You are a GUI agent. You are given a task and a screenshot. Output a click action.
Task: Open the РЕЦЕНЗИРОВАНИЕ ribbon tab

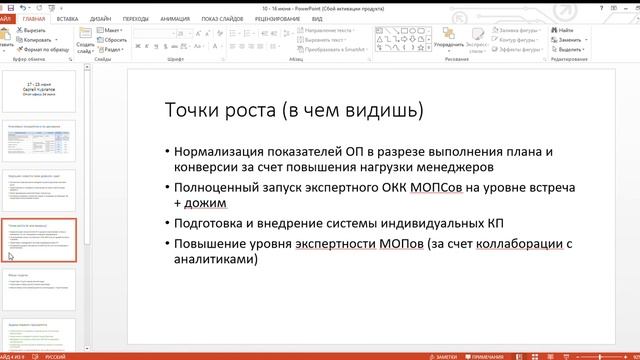(x=277, y=19)
